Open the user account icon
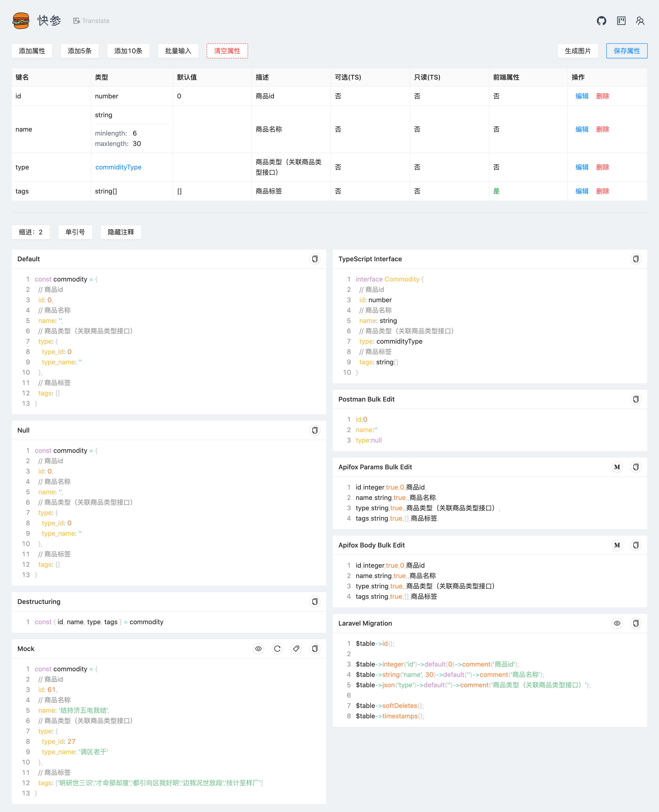659x812 pixels. click(640, 21)
